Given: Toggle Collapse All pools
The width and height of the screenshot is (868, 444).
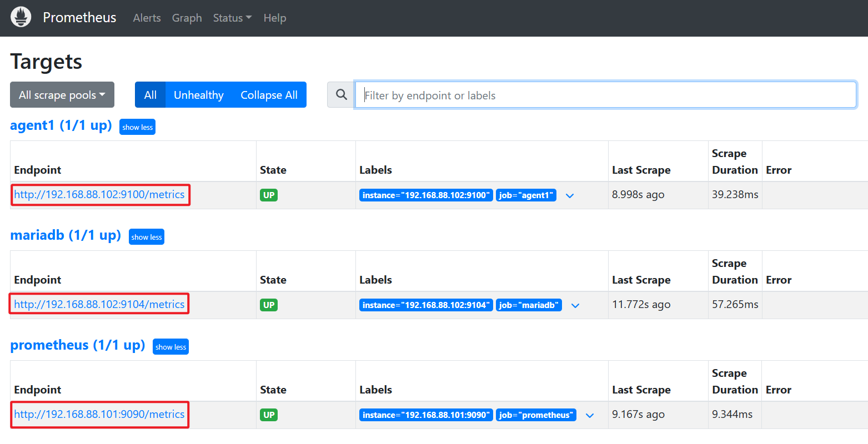Looking at the screenshot, I should click(269, 95).
